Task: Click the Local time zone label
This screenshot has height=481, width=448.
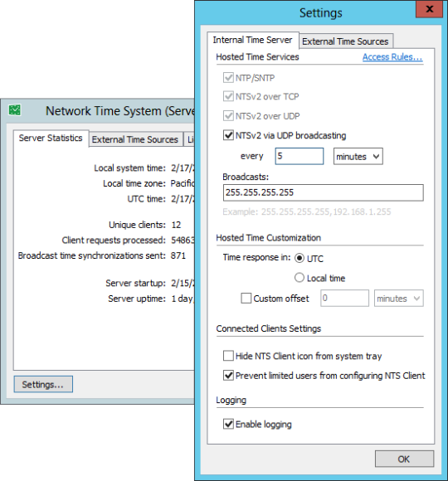Action: pos(134,183)
